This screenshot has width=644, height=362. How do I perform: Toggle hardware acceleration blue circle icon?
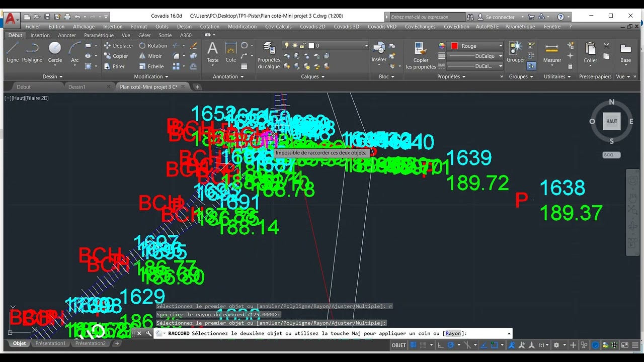coord(595,345)
